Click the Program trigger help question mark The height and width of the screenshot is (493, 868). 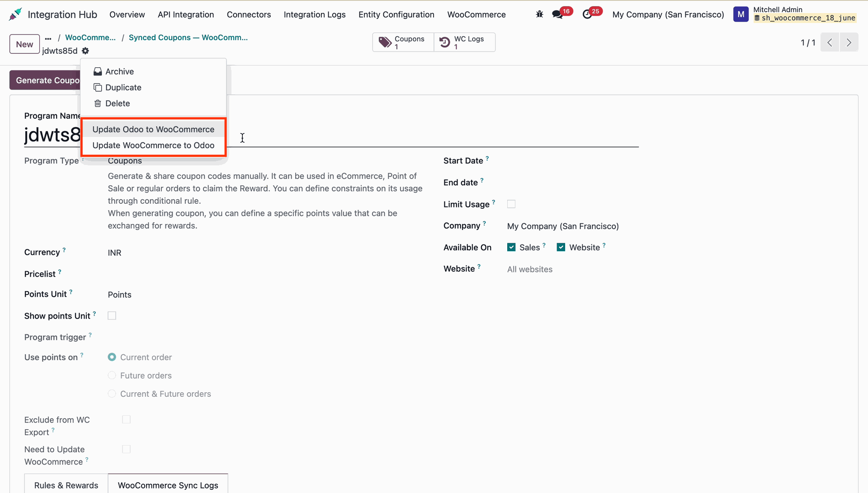coord(90,335)
